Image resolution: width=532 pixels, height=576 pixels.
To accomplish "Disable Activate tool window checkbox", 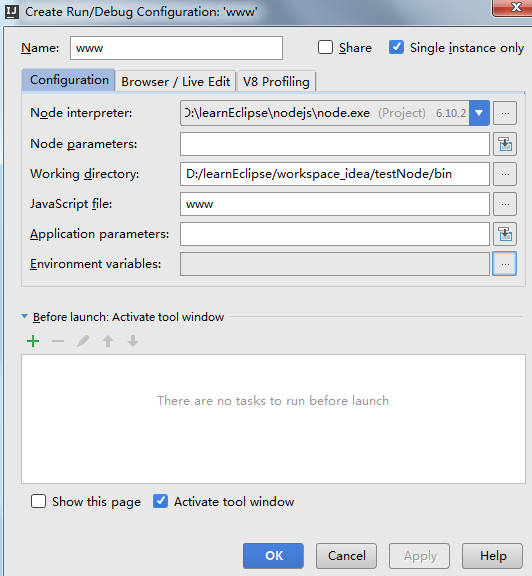I will 161,501.
